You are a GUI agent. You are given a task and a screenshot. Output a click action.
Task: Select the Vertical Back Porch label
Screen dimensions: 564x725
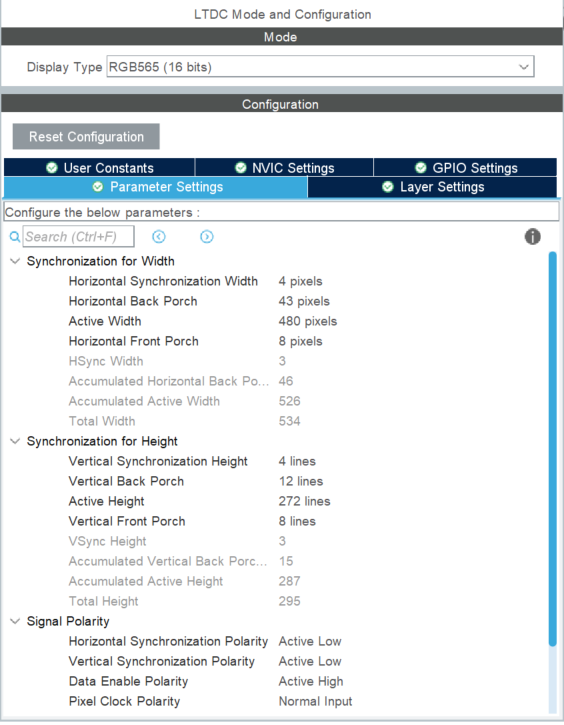tap(126, 481)
